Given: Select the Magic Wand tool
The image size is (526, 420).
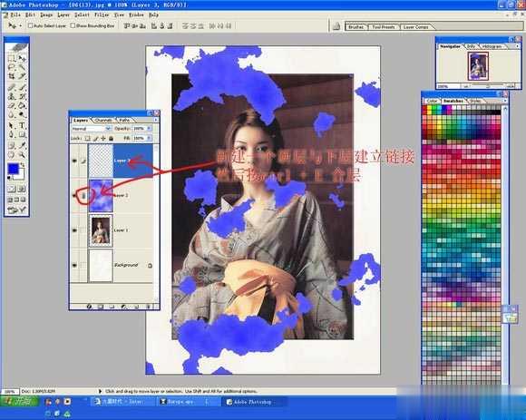Looking at the screenshot, I should coord(22,67).
